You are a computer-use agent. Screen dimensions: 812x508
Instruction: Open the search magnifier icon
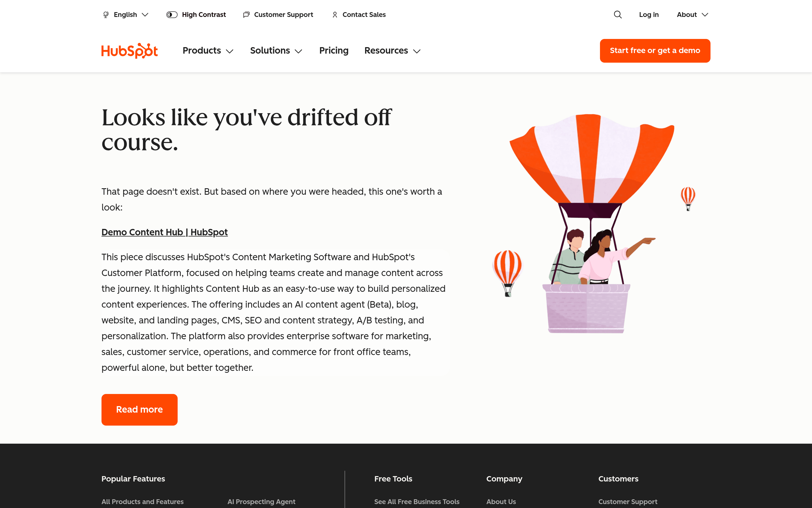point(618,14)
